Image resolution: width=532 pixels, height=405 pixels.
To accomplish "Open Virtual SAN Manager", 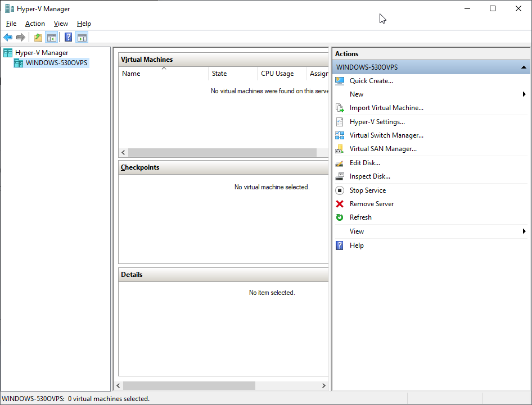I will [382, 149].
